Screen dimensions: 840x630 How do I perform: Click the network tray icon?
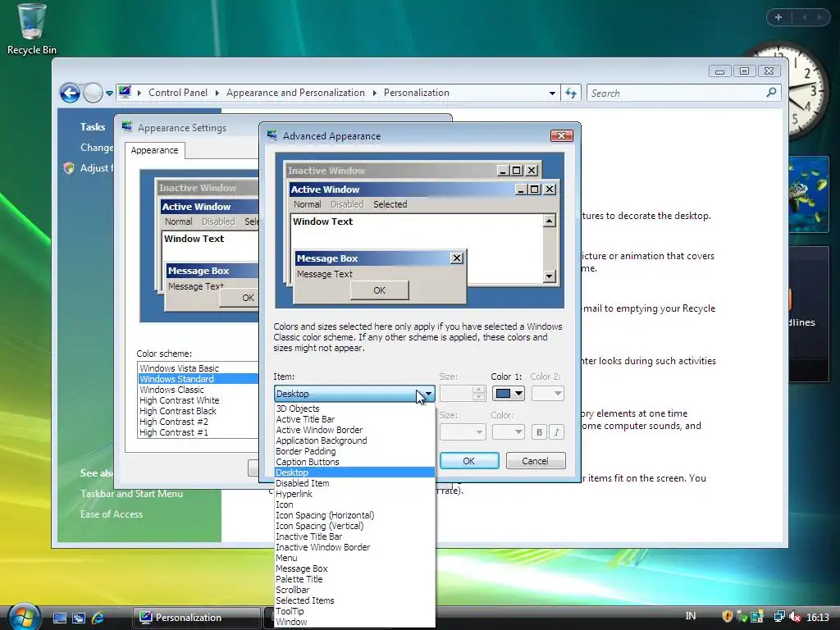(x=779, y=617)
